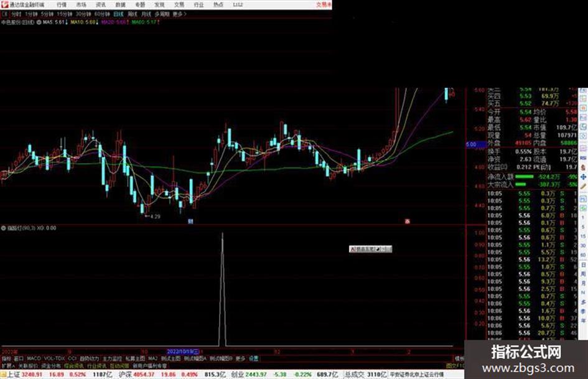The image size is (588, 379).
Task: Select the 15-minute sidebar shortcut
Action: 583,236
